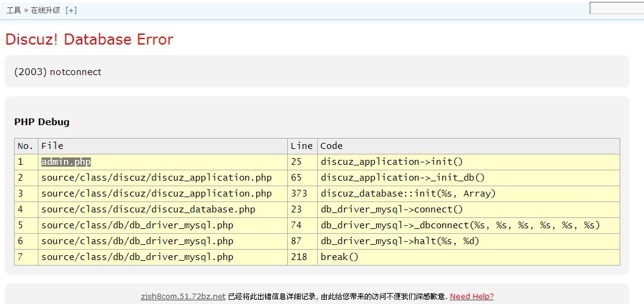Click line number 65
The image size is (644, 304).
click(x=296, y=178)
